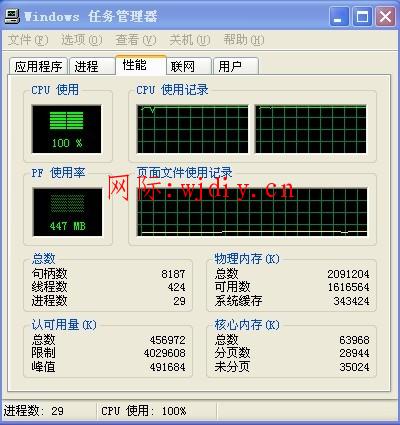Switch to the 进程 tab
This screenshot has height=425, width=400.
[92, 66]
